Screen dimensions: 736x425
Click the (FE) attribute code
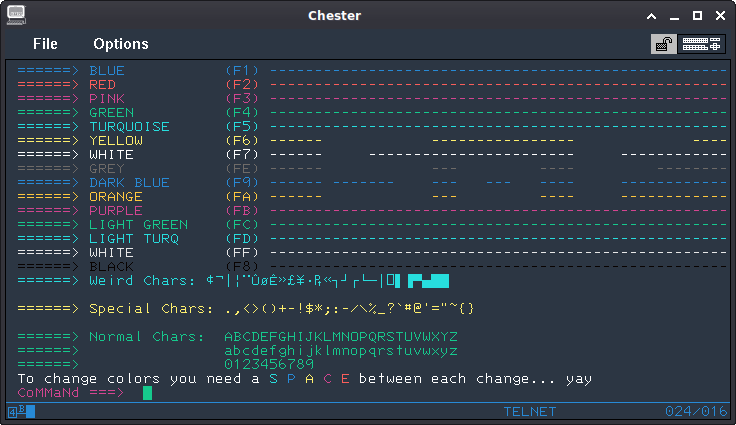click(x=242, y=169)
